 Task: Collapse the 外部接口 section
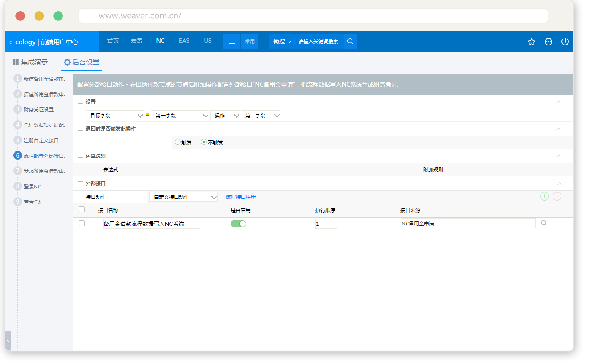coord(559,183)
